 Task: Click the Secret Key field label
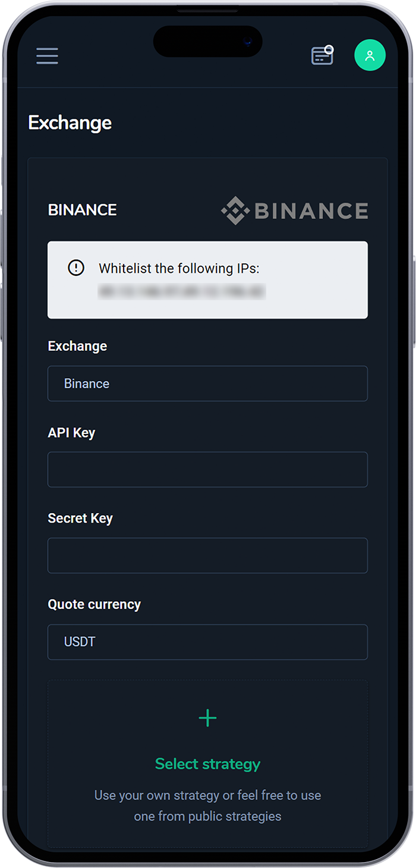click(80, 518)
